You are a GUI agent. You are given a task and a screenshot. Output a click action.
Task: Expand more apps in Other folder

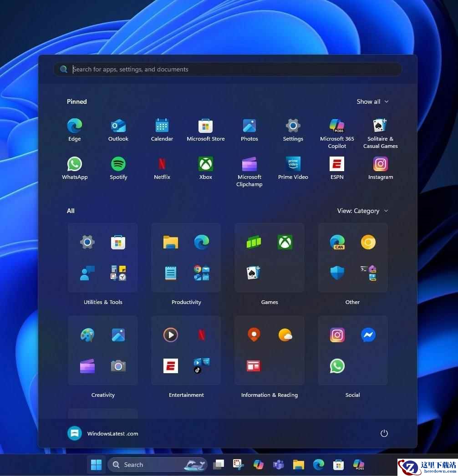coord(368,273)
